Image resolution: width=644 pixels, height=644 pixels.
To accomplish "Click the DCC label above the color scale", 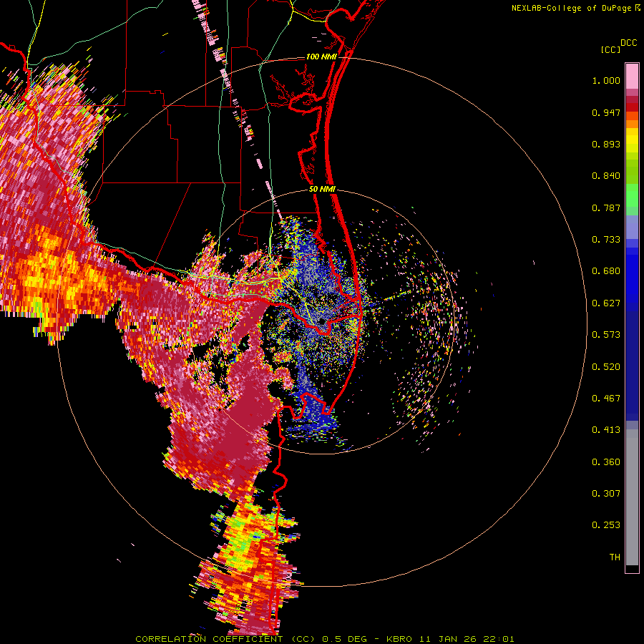I will coord(628,43).
